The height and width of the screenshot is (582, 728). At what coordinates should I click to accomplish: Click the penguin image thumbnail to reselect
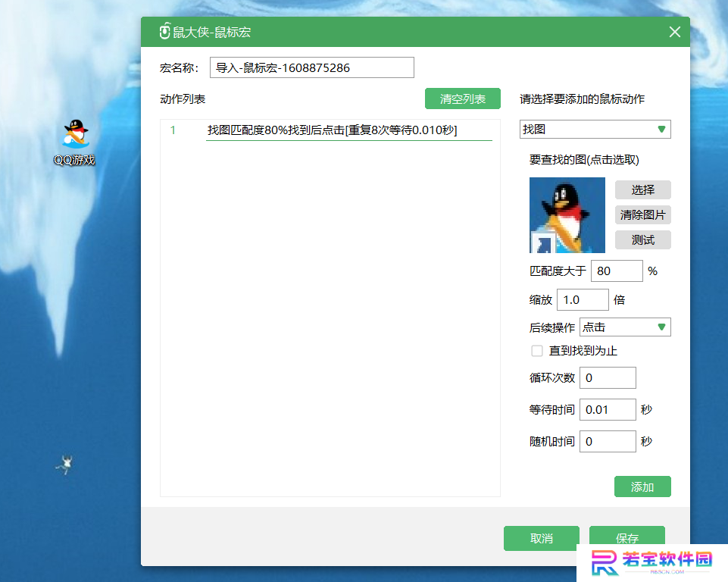[x=567, y=215]
